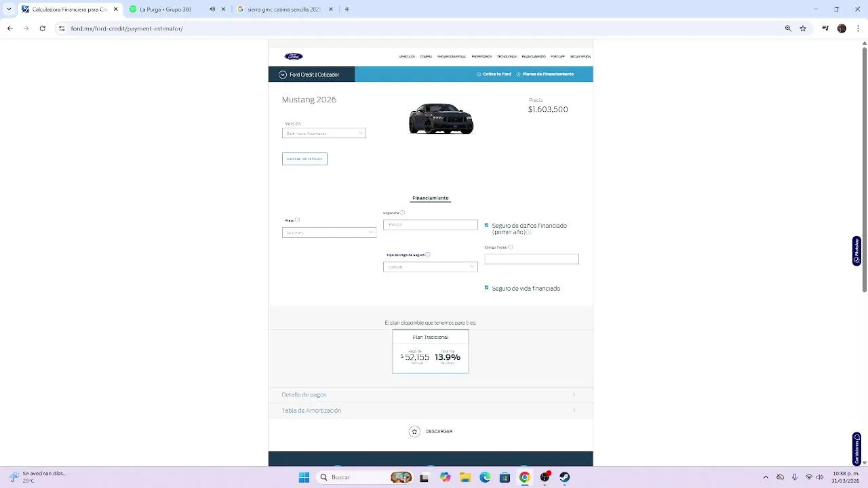Open the Plazo months dropdown

(329, 232)
